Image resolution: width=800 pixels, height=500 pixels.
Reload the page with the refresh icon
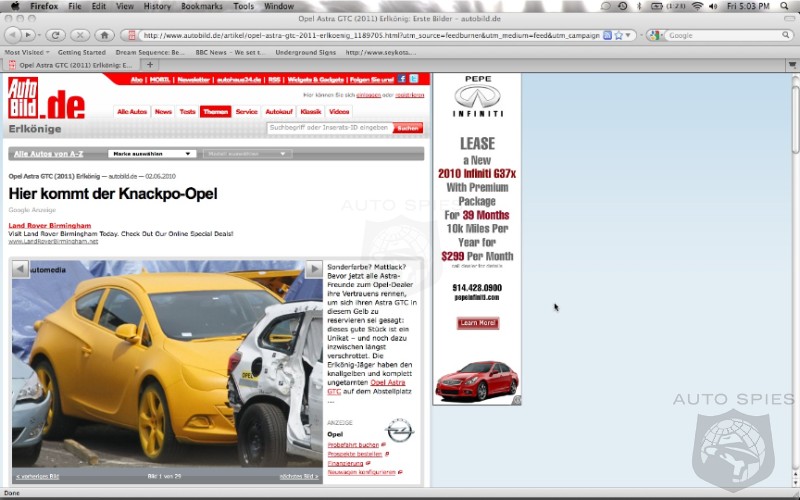[x=56, y=35]
